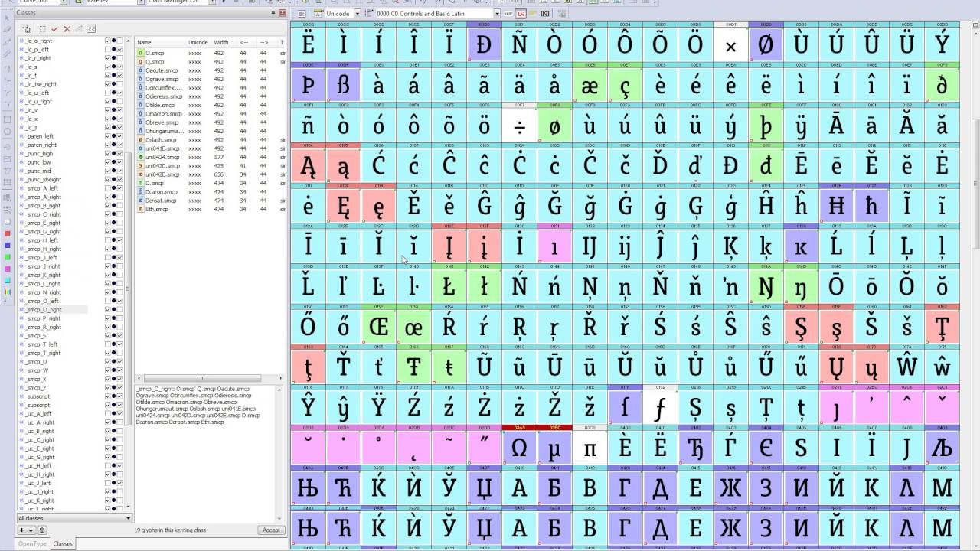Click the class icon beside _smcp_O_right
Viewport: 980px width, 551px height.
(21, 310)
